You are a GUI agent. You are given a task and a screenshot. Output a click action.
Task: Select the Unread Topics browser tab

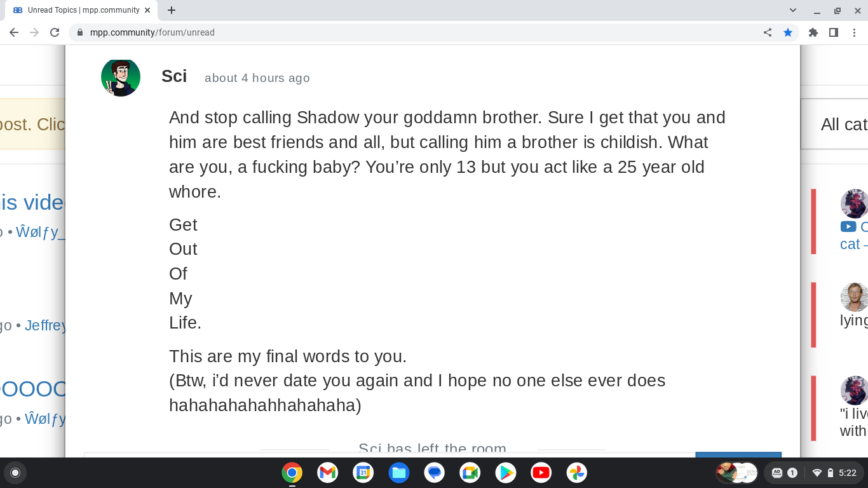[x=81, y=10]
